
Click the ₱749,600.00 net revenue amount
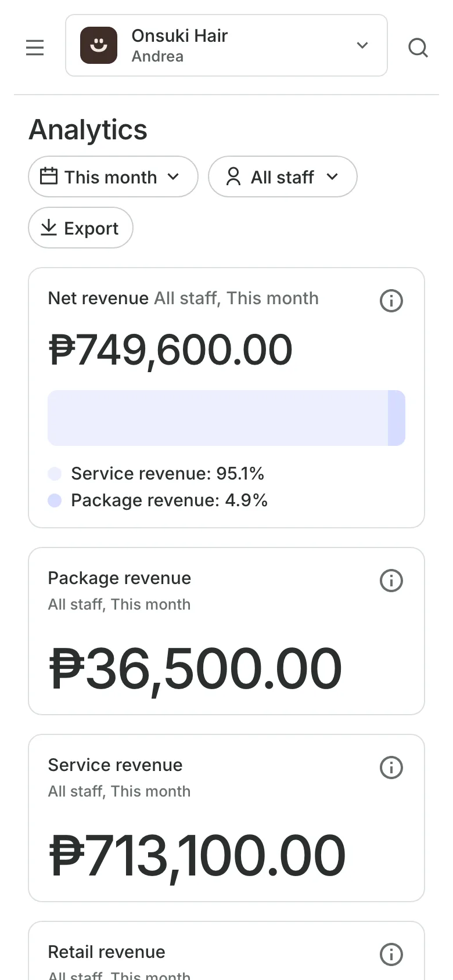(x=170, y=350)
